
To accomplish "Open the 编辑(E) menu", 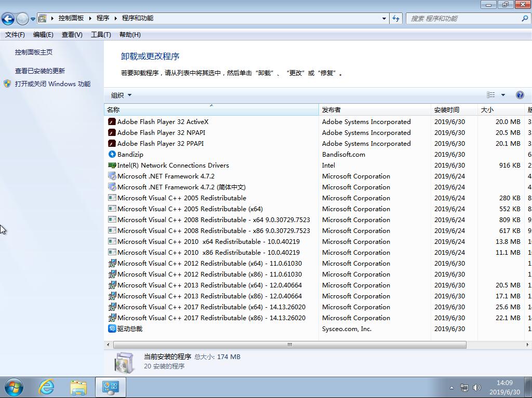I will [x=43, y=35].
